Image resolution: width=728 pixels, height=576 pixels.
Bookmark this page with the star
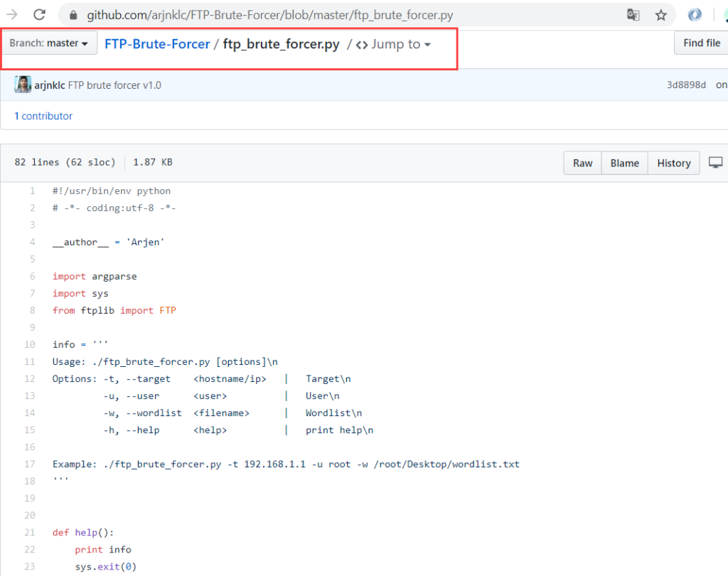[660, 16]
